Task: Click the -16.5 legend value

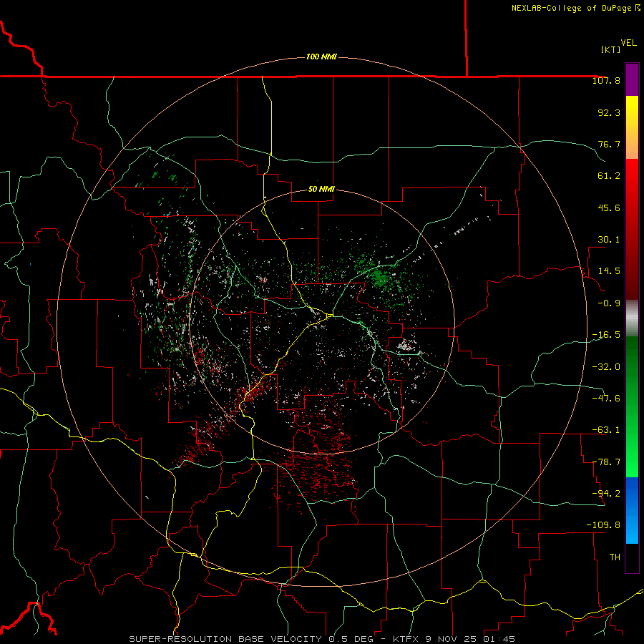Action: tap(606, 335)
